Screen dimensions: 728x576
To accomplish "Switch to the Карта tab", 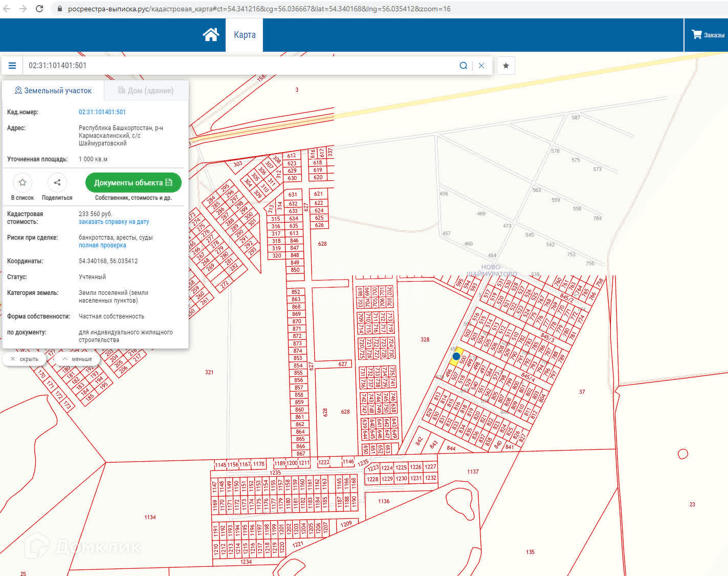I will 245,35.
